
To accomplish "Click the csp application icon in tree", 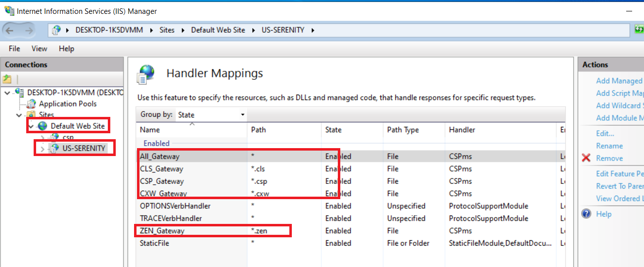I will (x=55, y=137).
